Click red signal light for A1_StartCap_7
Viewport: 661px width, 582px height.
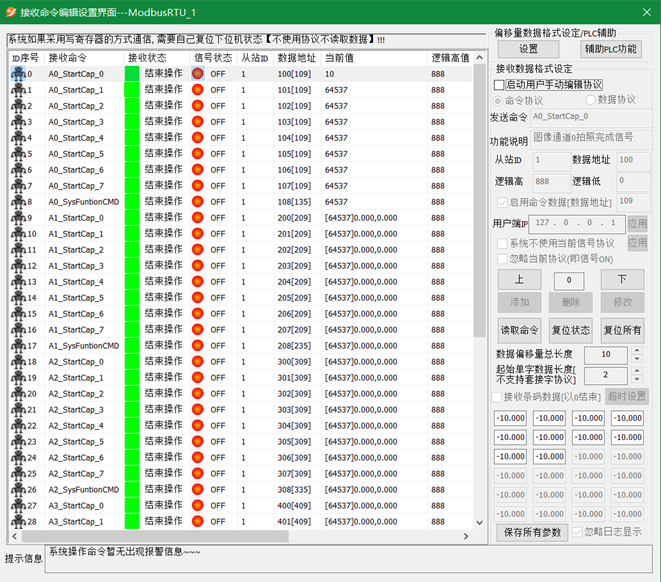[x=198, y=330]
